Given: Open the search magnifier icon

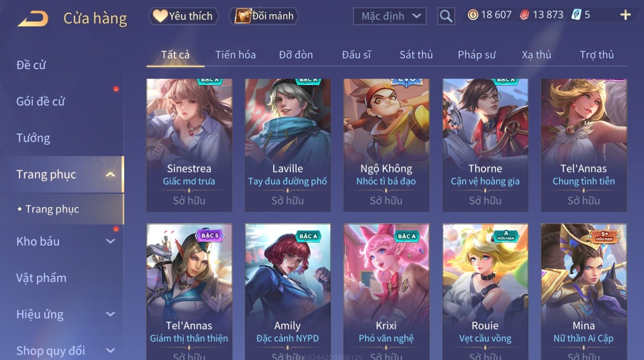Looking at the screenshot, I should click(x=446, y=16).
